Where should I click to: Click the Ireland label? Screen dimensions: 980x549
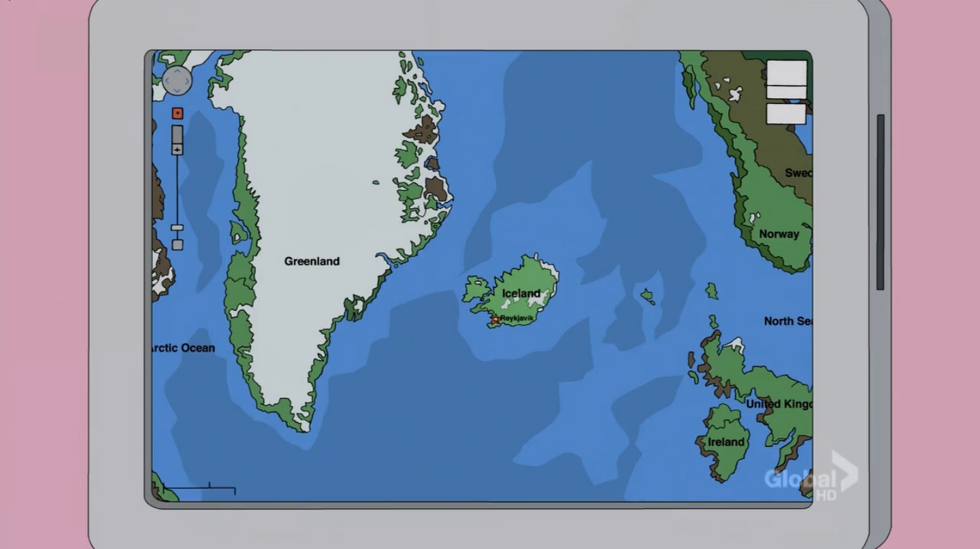point(726,442)
